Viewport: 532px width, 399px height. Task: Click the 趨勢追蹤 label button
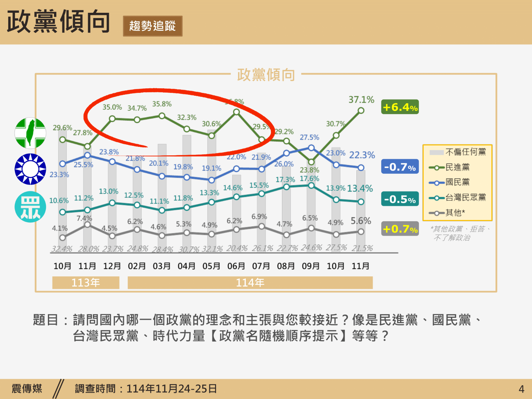click(x=153, y=26)
